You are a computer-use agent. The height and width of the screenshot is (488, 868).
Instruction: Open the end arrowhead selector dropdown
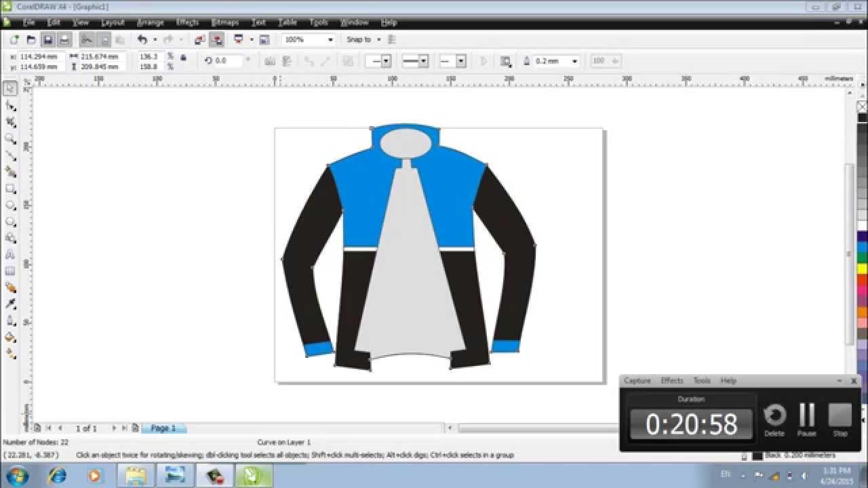pos(461,61)
